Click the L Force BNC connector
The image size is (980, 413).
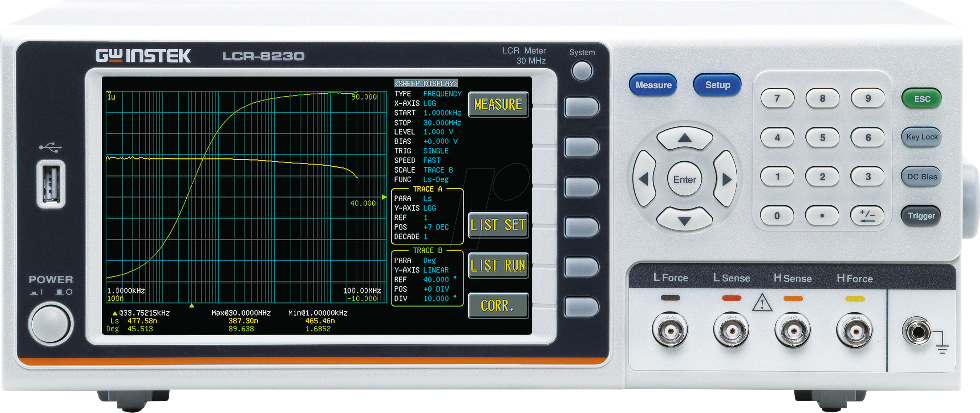coord(670,330)
